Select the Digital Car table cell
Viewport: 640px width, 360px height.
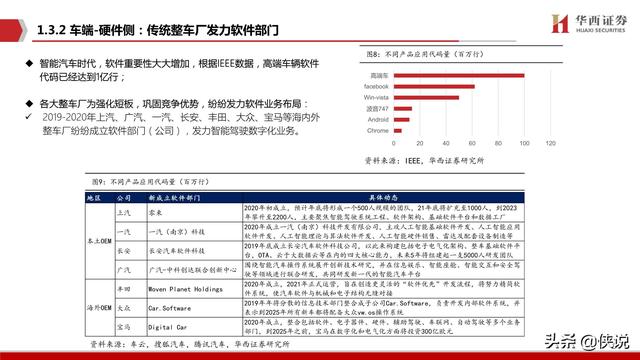coord(195,327)
